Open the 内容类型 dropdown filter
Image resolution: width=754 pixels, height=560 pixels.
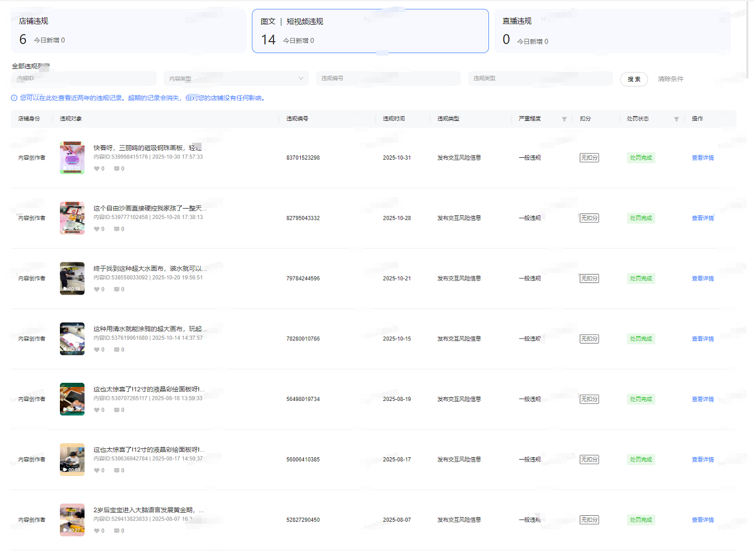pos(236,79)
